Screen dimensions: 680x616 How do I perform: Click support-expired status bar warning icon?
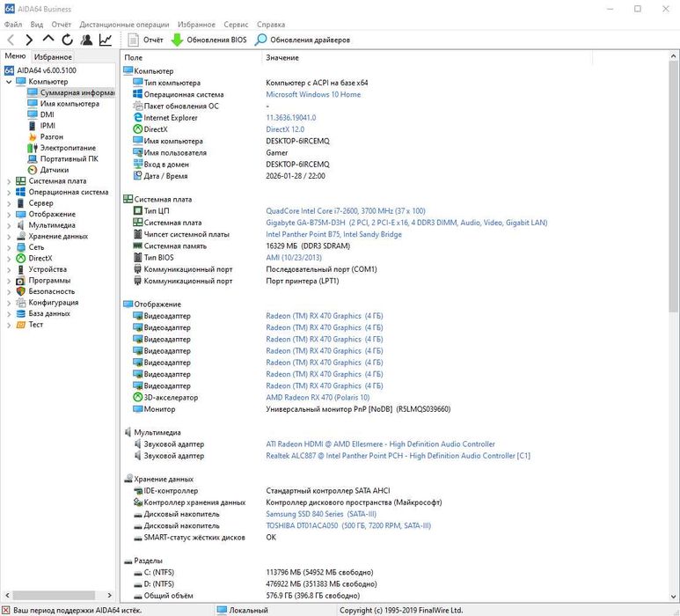pyautogui.click(x=6, y=611)
